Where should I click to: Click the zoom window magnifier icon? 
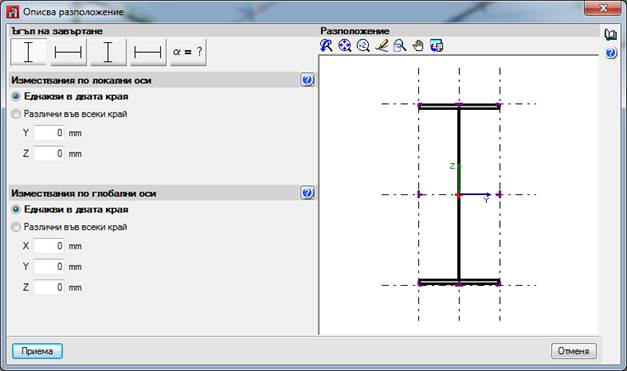[399, 46]
